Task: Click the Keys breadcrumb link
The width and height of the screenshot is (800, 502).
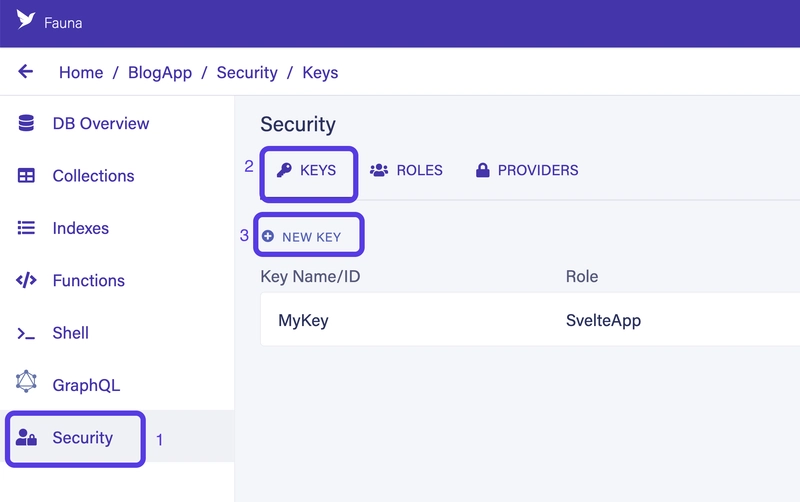Action: pos(320,72)
